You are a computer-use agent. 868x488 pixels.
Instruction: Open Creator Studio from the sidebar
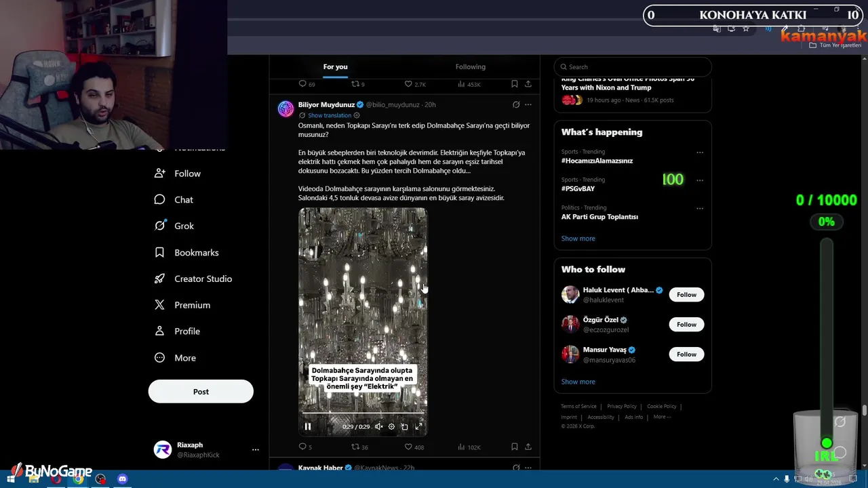tap(193, 279)
